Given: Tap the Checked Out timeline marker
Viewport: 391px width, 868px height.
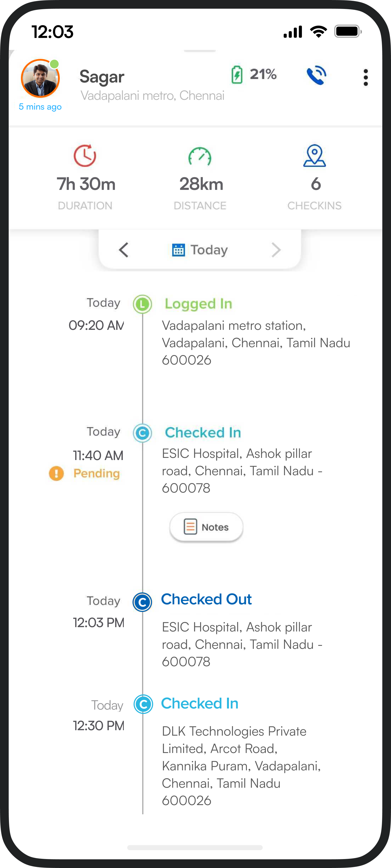Looking at the screenshot, I should 142,602.
